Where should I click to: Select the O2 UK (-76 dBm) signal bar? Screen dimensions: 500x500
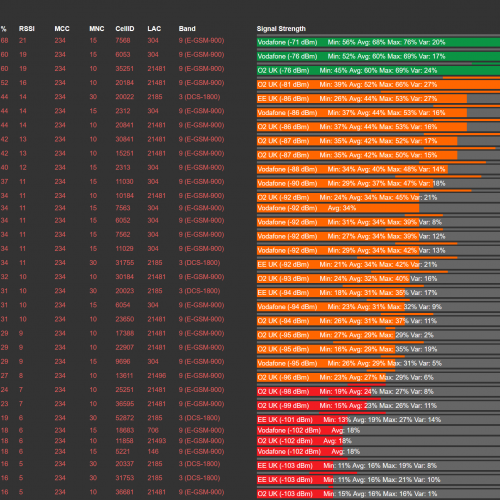tap(378, 70)
